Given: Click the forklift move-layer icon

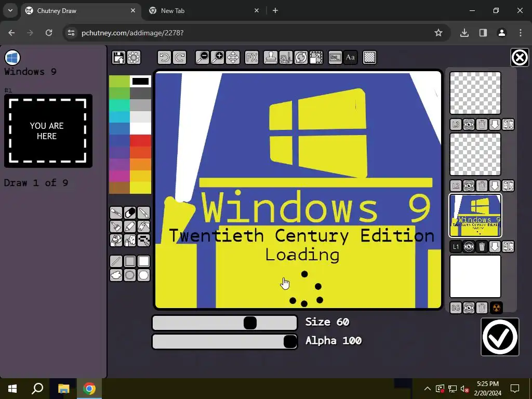Looking at the screenshot, I should [286, 57].
